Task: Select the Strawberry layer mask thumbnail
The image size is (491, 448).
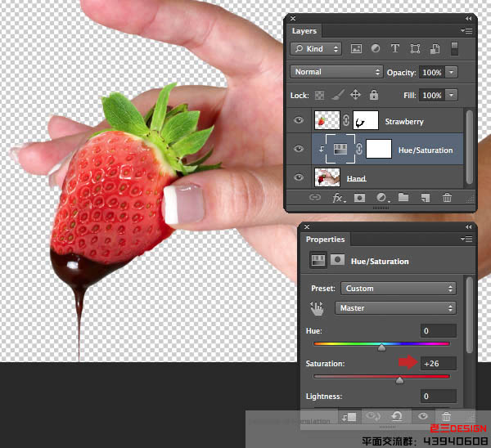Action: (366, 120)
